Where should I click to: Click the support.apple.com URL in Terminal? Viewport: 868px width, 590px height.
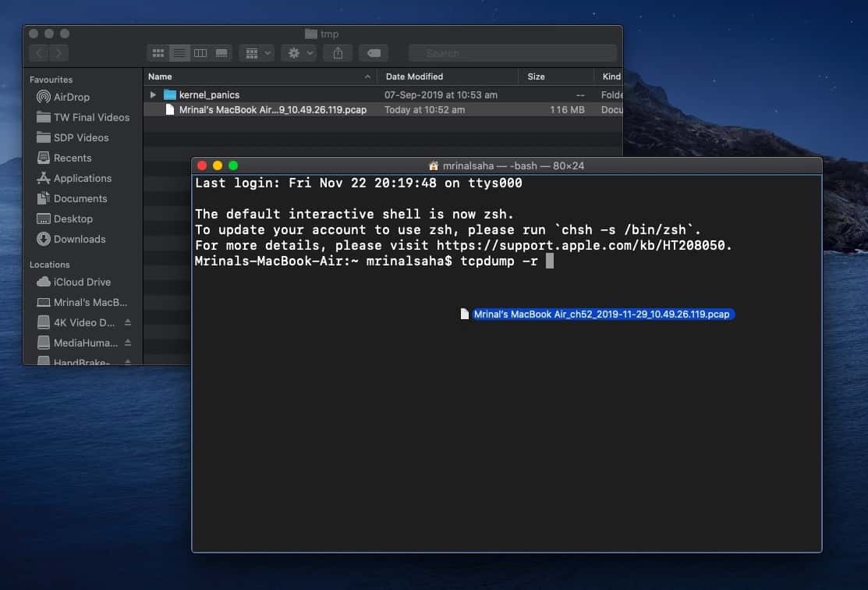point(580,245)
